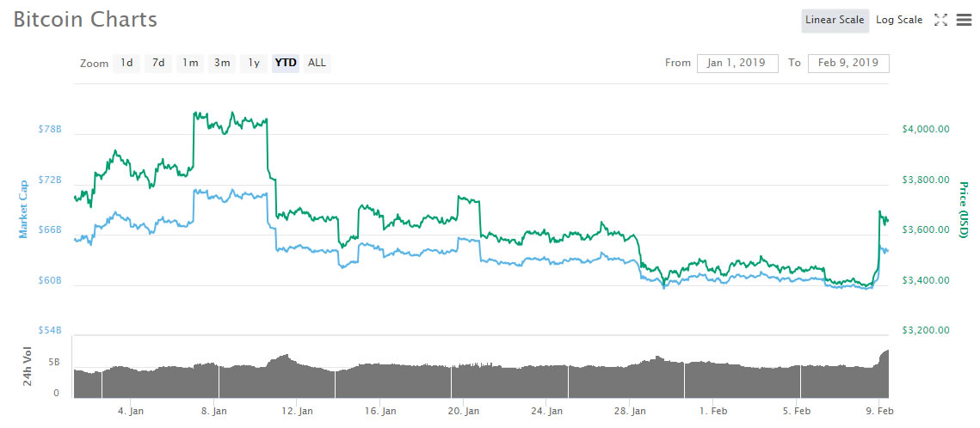
Task: Switch to Log Scale
Action: click(899, 20)
